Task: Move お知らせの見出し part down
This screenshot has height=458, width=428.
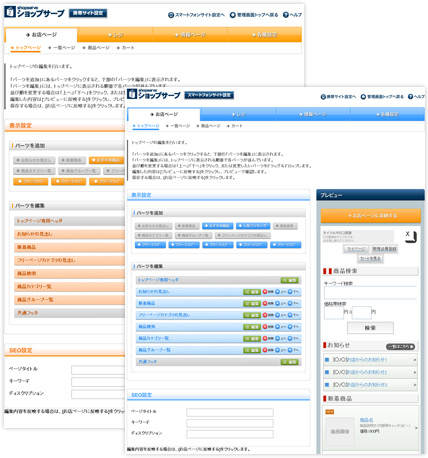Action: coord(293,292)
